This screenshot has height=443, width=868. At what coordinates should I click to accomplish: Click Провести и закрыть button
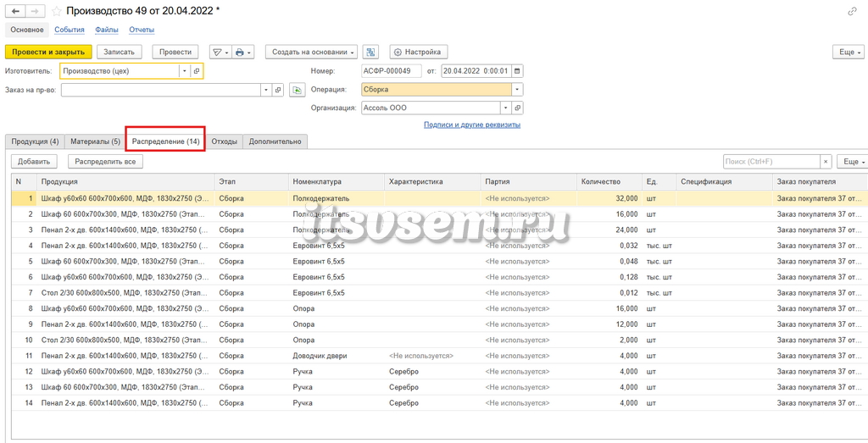pyautogui.click(x=48, y=52)
